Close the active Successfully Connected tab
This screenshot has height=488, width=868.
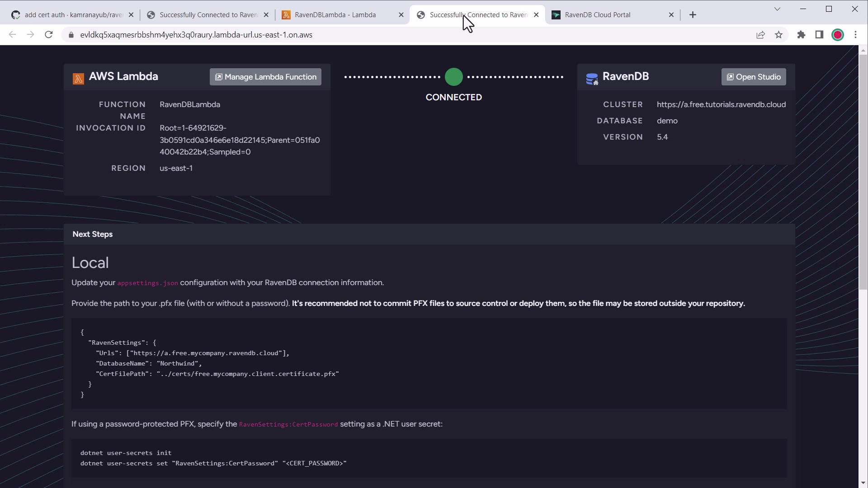click(x=536, y=15)
